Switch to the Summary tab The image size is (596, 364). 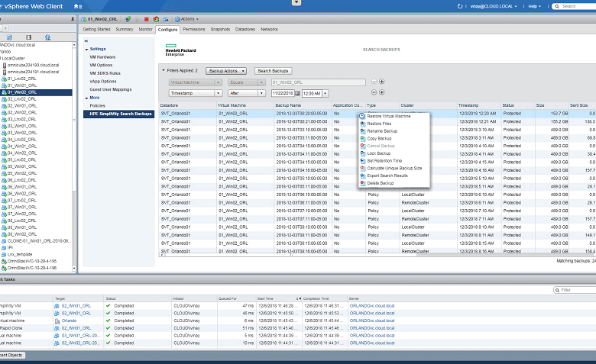[x=125, y=29]
